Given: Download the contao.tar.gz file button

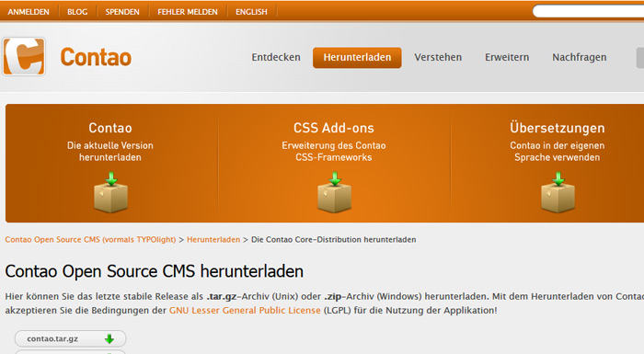Looking at the screenshot, I should 70,338.
